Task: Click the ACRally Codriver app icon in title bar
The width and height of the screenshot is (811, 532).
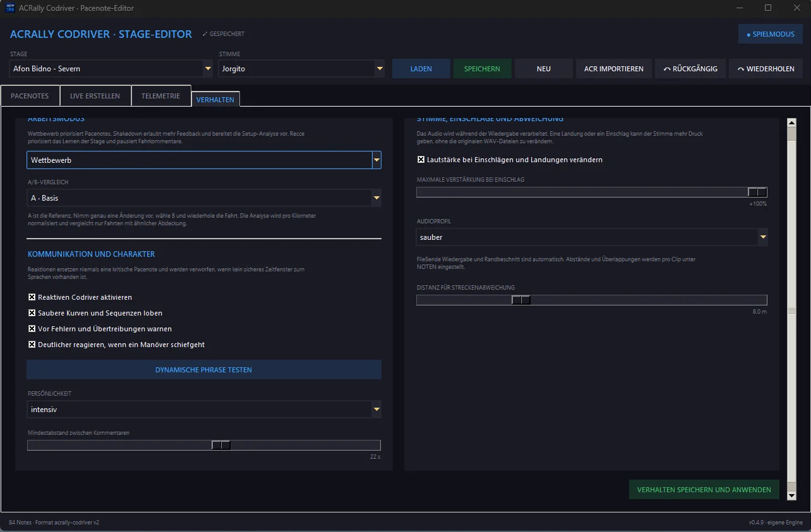Action: pos(10,8)
